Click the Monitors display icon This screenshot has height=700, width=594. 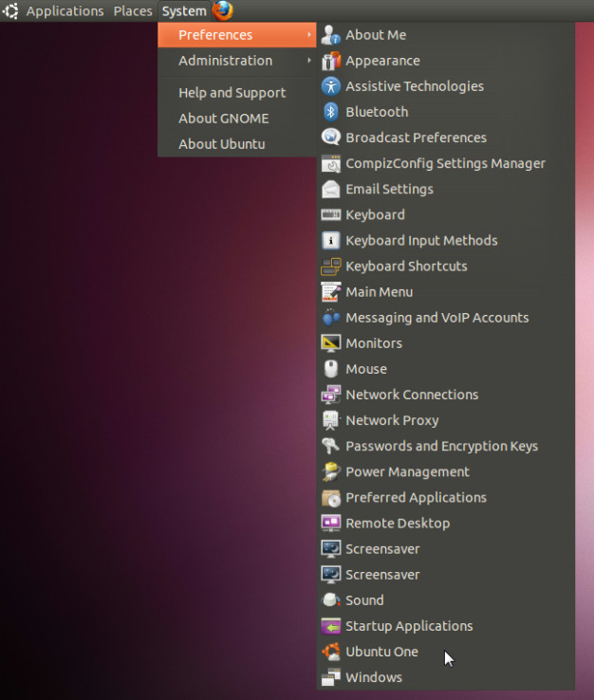coord(331,343)
